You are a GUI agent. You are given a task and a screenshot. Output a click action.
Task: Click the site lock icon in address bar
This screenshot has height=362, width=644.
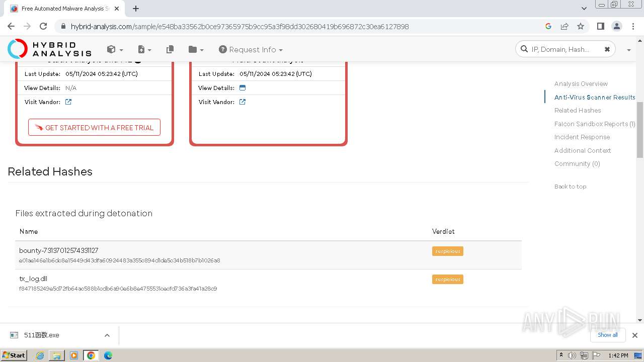click(63, 26)
